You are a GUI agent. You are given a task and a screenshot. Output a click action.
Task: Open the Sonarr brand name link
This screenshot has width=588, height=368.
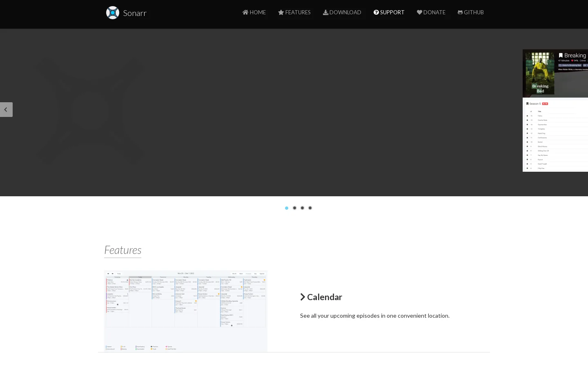point(135,13)
